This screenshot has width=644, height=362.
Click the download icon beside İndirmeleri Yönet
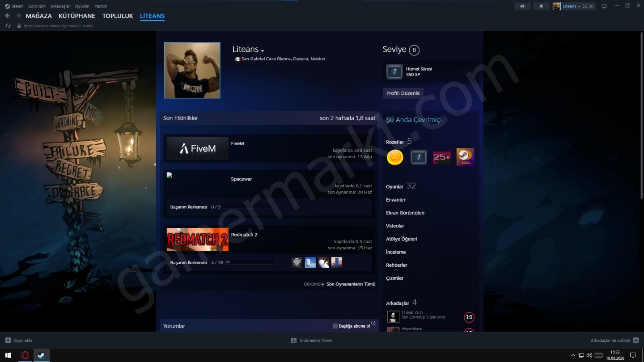tap(294, 340)
